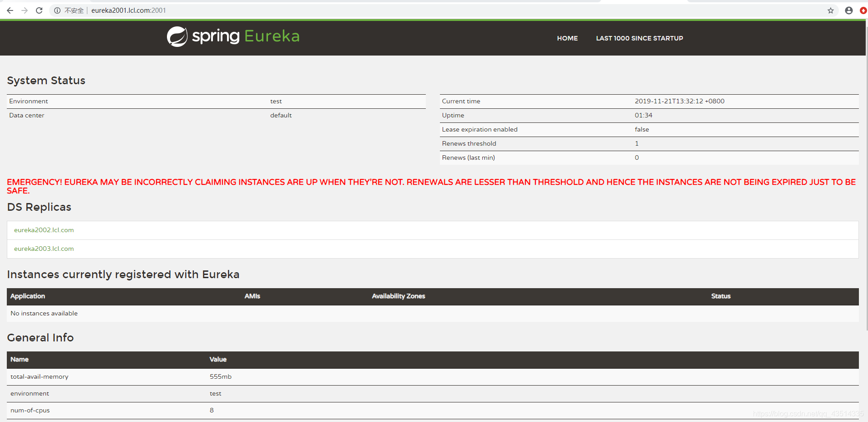Click the Spring leaf logo

coord(177,36)
